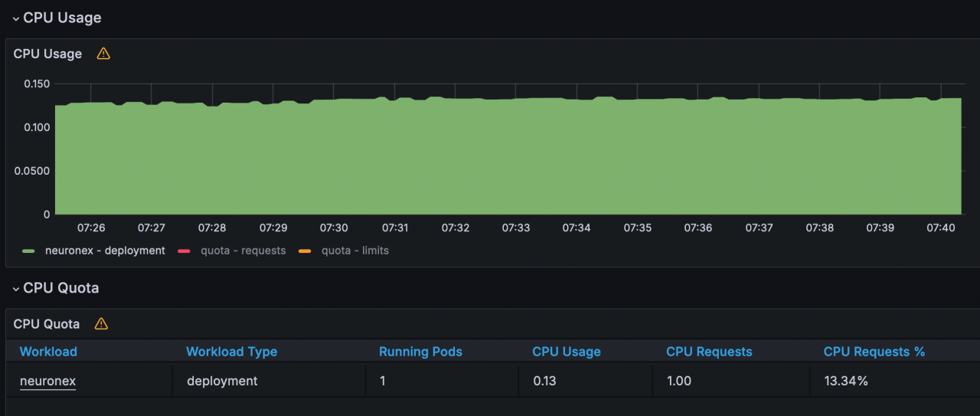Image resolution: width=980 pixels, height=416 pixels.
Task: Toggle the quota - requests legend series
Action: click(x=243, y=251)
